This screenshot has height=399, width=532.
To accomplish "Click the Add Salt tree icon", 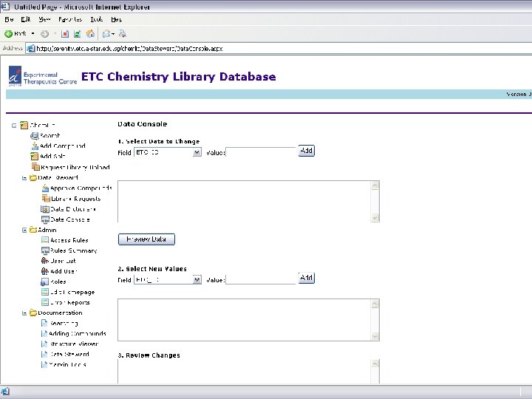I will pos(34,156).
